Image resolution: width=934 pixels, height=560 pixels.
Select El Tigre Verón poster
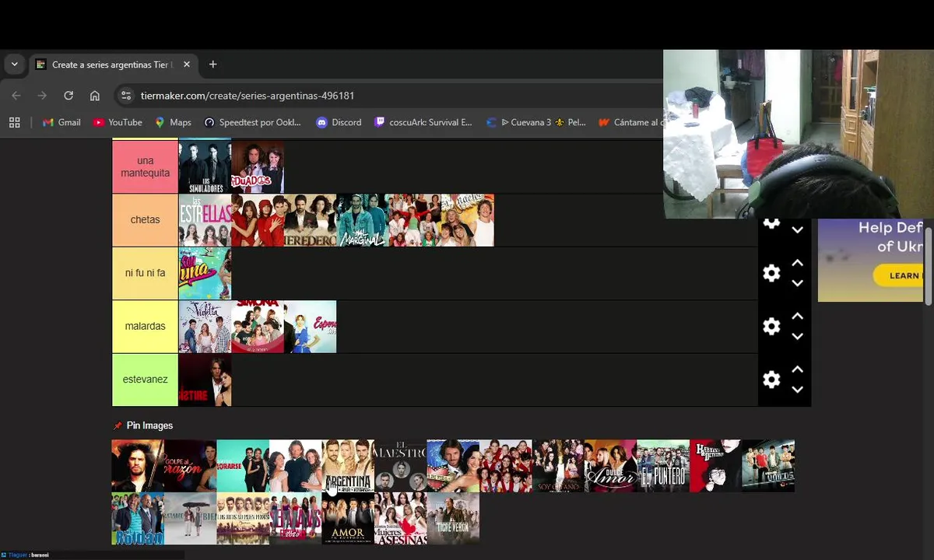click(453, 519)
